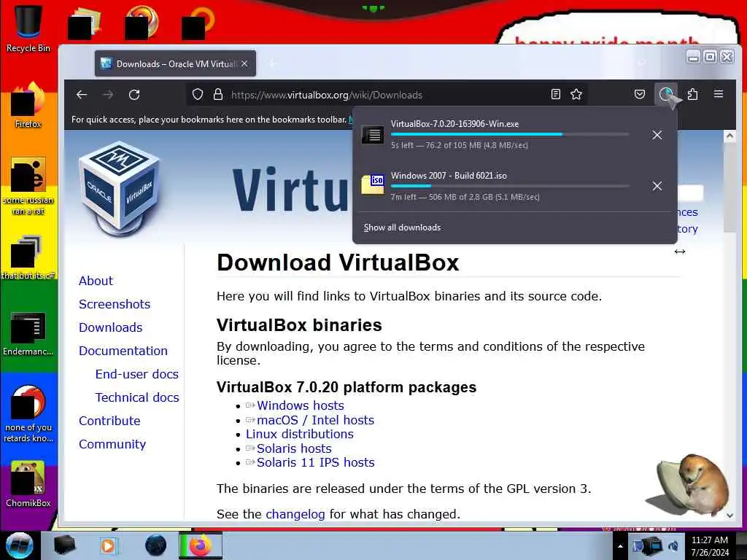The image size is (747, 560).
Task: Click the page scrollbar up arrow
Action: click(x=729, y=136)
